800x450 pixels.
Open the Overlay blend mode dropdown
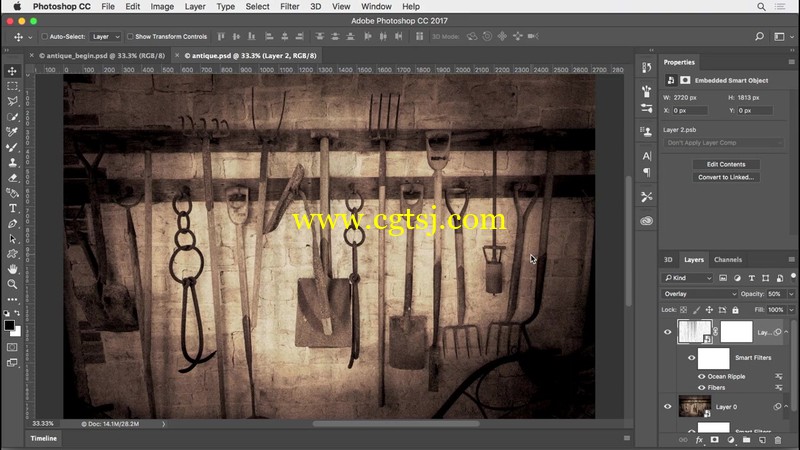[x=699, y=294]
